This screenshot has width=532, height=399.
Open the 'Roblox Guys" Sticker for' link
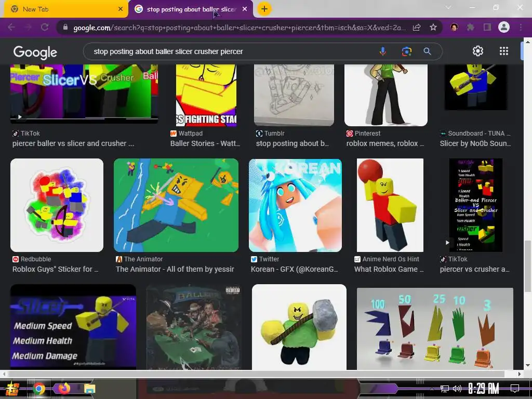click(x=55, y=269)
